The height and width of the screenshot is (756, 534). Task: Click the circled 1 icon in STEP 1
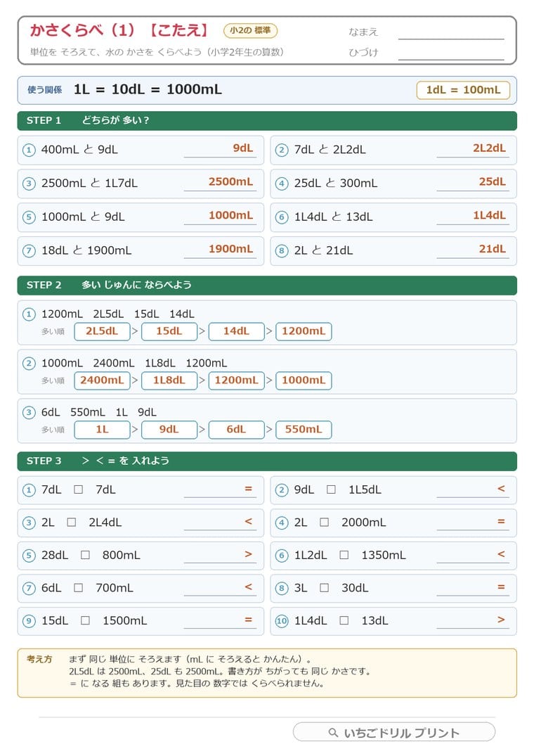pyautogui.click(x=29, y=150)
